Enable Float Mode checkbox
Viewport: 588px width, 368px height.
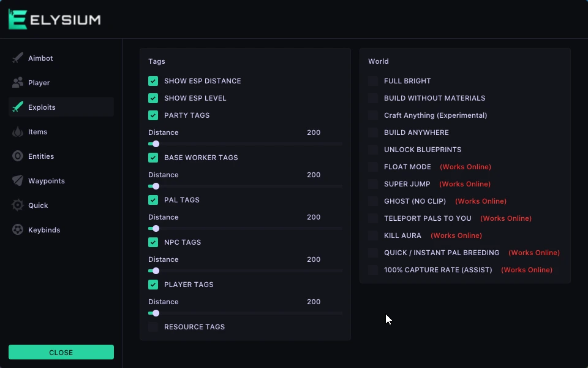pyautogui.click(x=373, y=167)
